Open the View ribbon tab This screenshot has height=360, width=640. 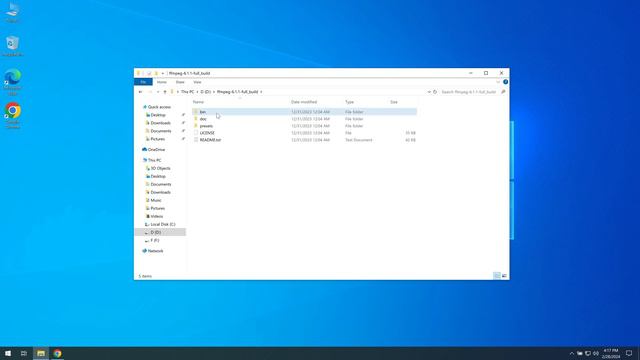point(197,82)
